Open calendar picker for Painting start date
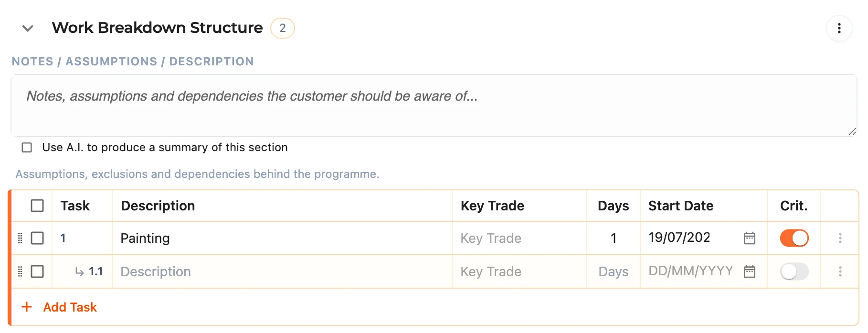868x333 pixels. click(749, 238)
